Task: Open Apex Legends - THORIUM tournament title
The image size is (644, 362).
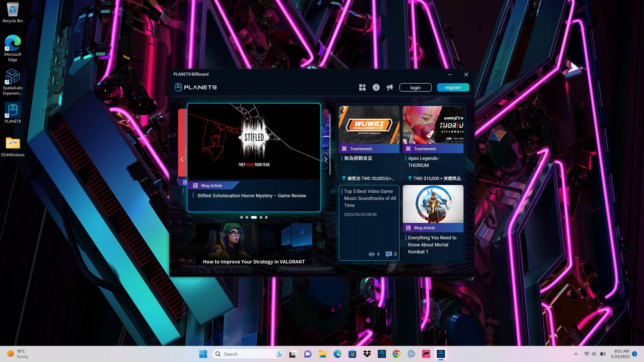Action: tap(424, 162)
